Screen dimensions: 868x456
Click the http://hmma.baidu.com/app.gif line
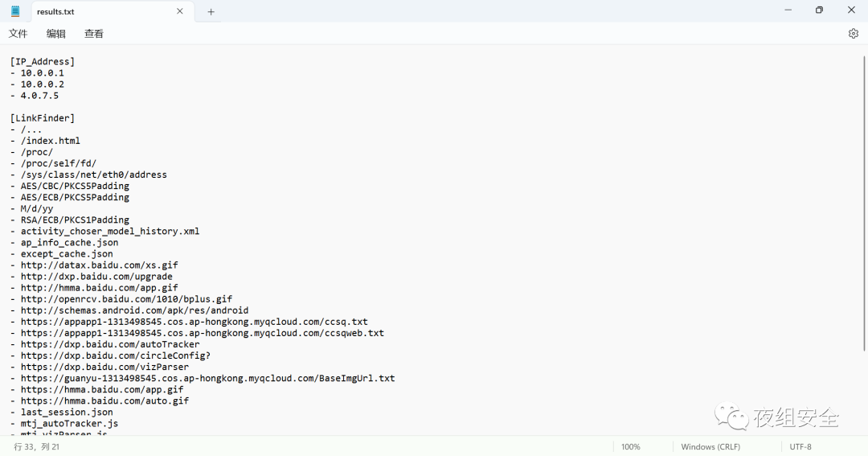[x=94, y=288]
